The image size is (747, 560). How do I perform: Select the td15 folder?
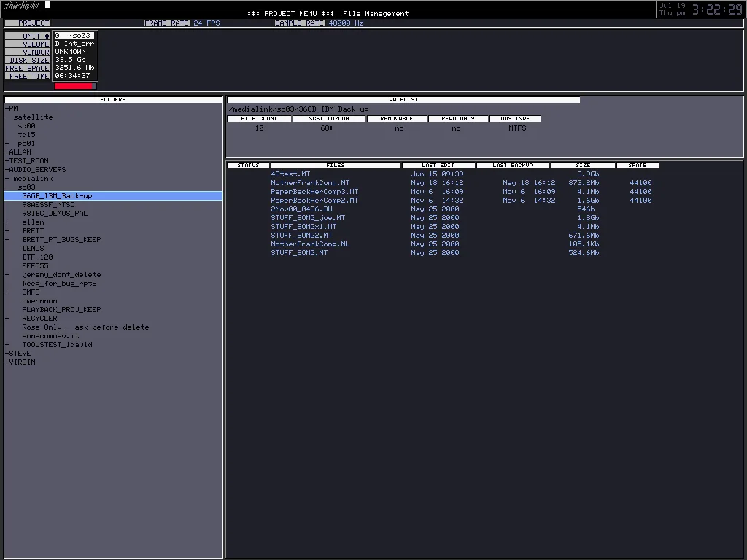click(x=27, y=135)
